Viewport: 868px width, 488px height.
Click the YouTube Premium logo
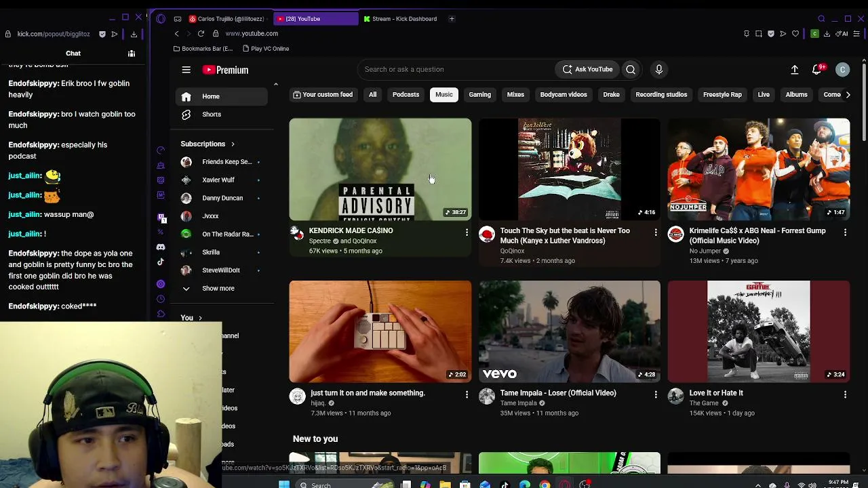[x=225, y=70]
